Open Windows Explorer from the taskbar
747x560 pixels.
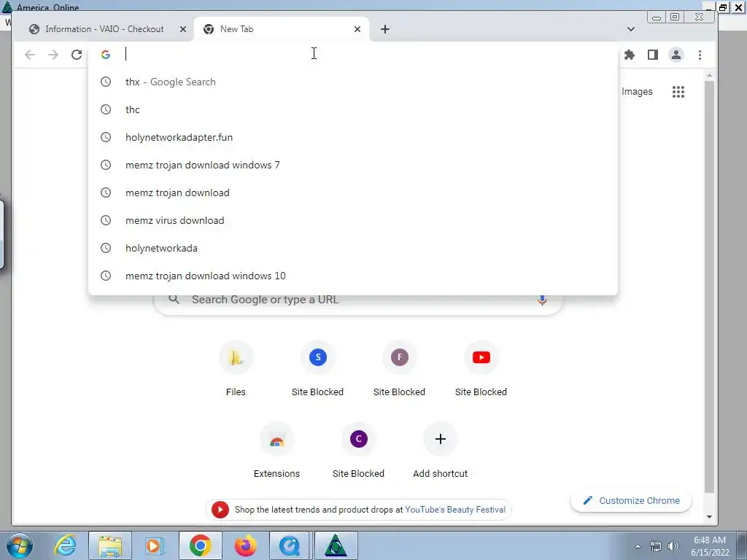pos(110,545)
